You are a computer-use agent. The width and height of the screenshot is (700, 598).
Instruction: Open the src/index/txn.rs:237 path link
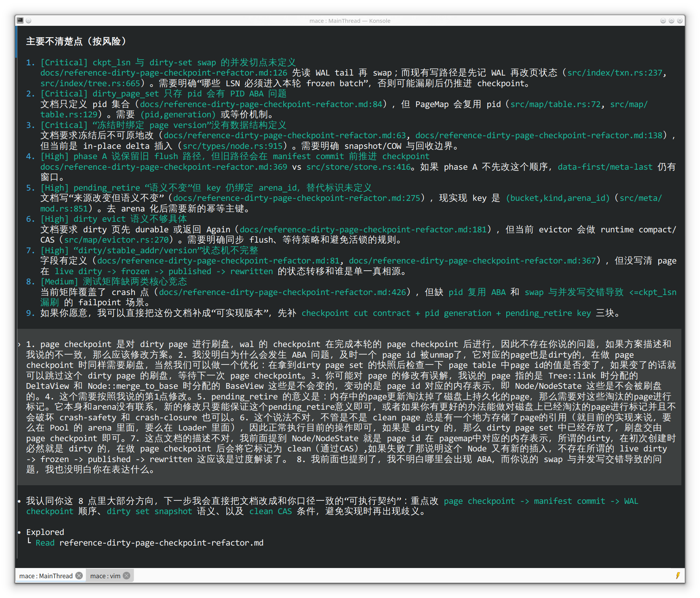click(615, 73)
